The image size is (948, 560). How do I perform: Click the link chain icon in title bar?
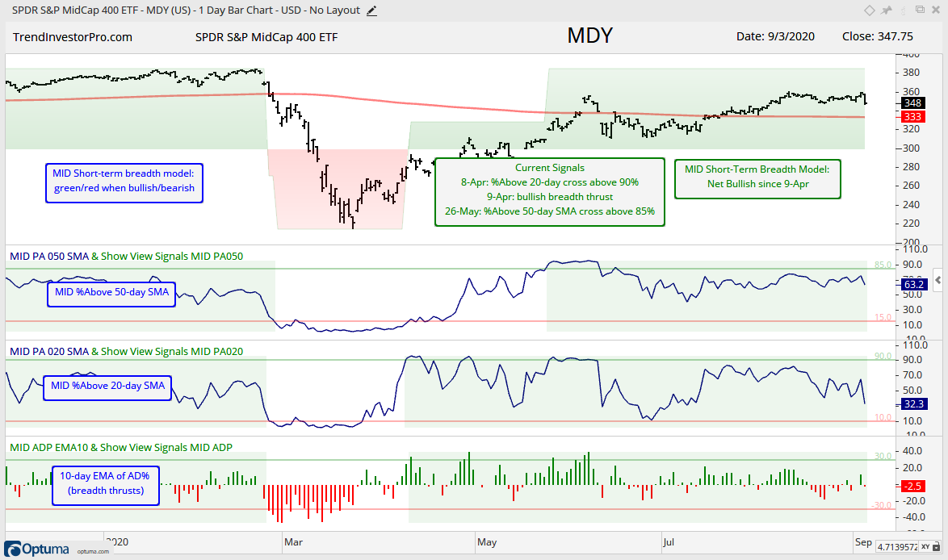pos(904,10)
